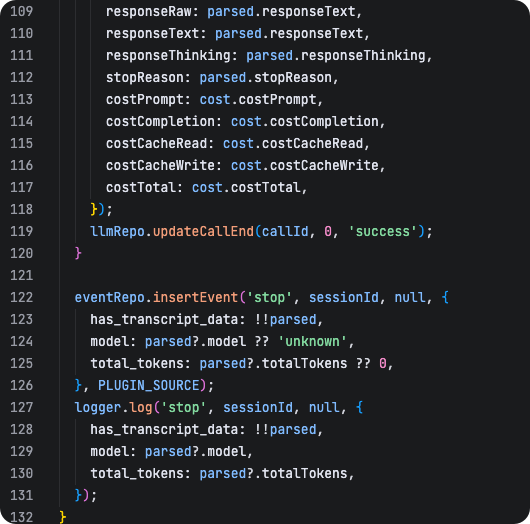Click total_tokens key on line 130
The height and width of the screenshot is (524, 530).
[x=137, y=473]
